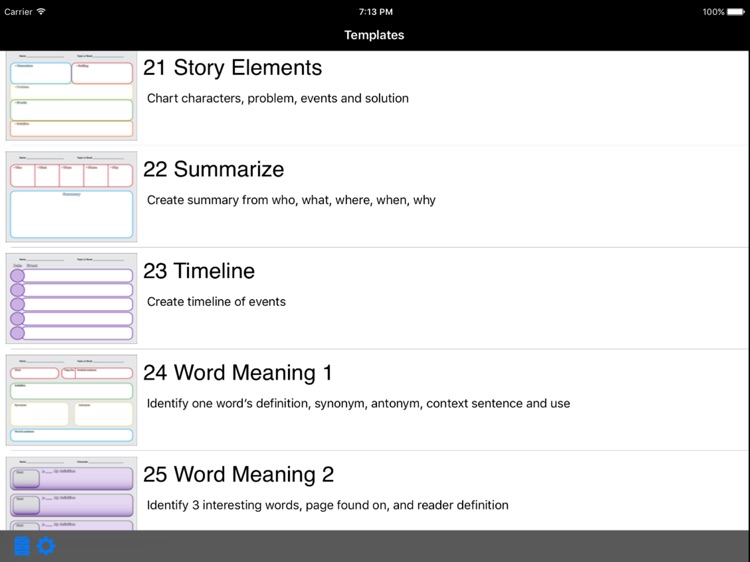Select the '23 Timeline' title
This screenshot has height=562, width=750.
pyautogui.click(x=199, y=271)
